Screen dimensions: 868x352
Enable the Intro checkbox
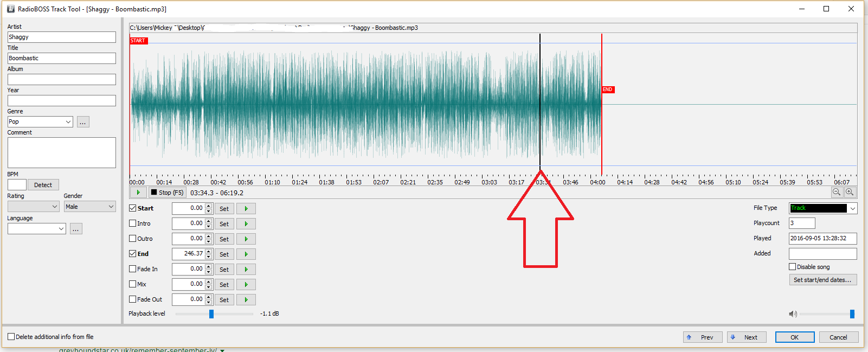[x=133, y=223]
